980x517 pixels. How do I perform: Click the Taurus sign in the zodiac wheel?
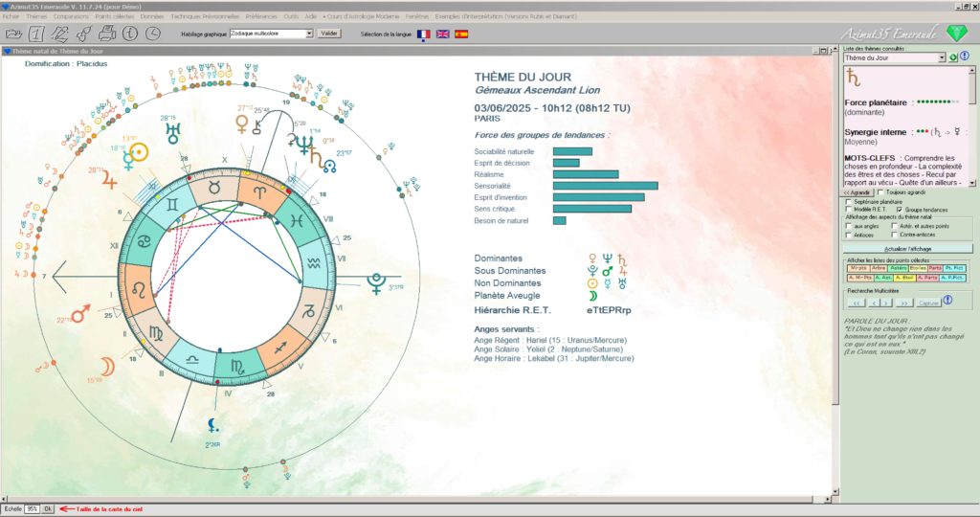(214, 187)
